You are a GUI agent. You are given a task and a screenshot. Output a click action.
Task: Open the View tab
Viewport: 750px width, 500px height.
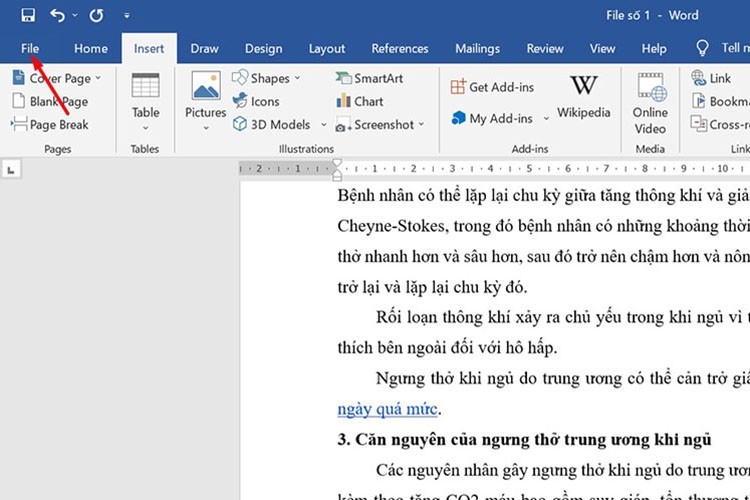pyautogui.click(x=602, y=48)
